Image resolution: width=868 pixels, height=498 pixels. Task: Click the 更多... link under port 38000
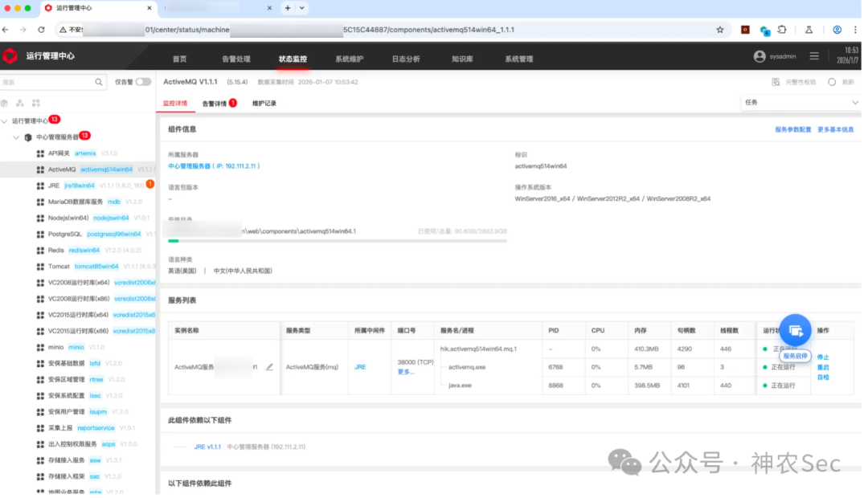pyautogui.click(x=406, y=372)
